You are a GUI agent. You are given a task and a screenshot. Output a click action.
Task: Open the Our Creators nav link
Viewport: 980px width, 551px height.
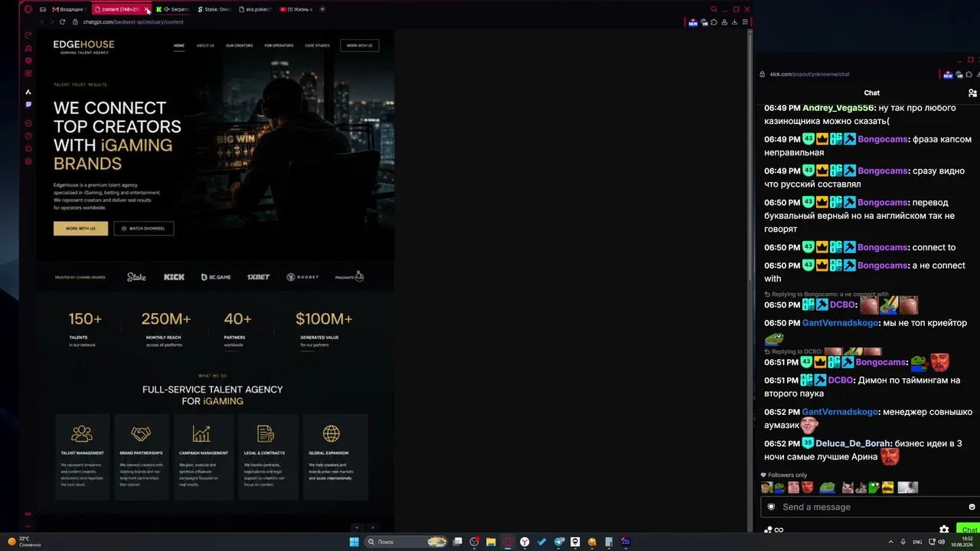tap(239, 46)
